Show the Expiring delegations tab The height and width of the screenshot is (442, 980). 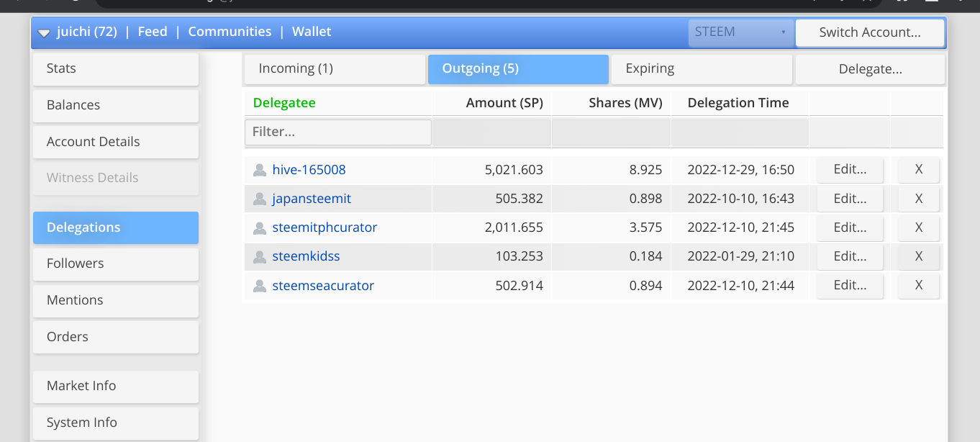[701, 69]
